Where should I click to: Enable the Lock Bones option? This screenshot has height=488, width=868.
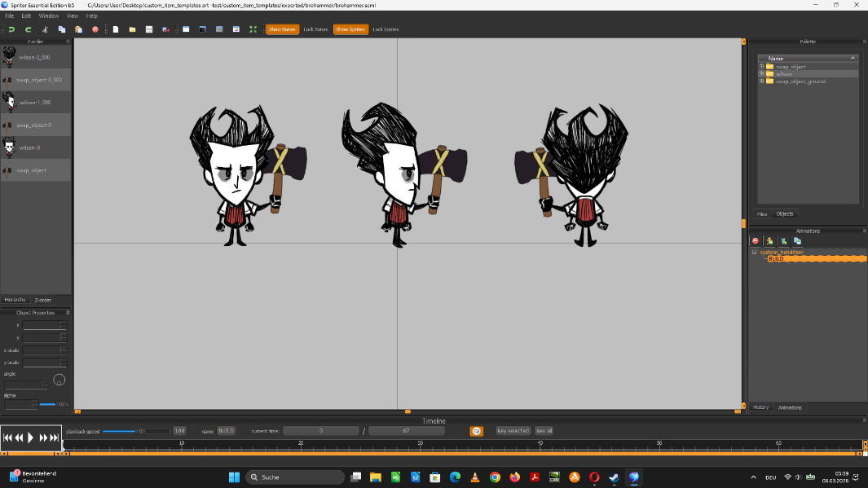coord(315,29)
